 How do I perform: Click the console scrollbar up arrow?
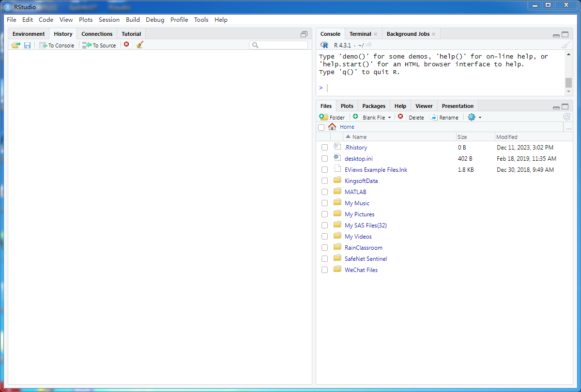pos(568,54)
